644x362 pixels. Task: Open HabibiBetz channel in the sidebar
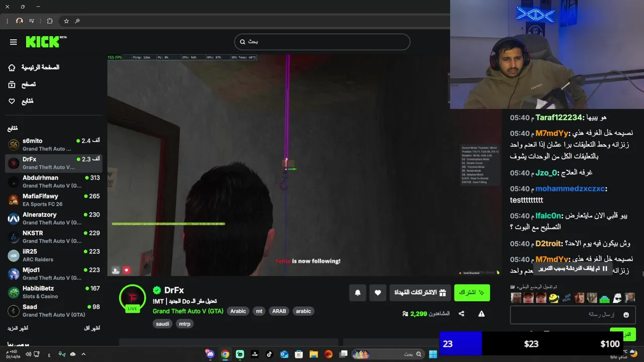54,292
